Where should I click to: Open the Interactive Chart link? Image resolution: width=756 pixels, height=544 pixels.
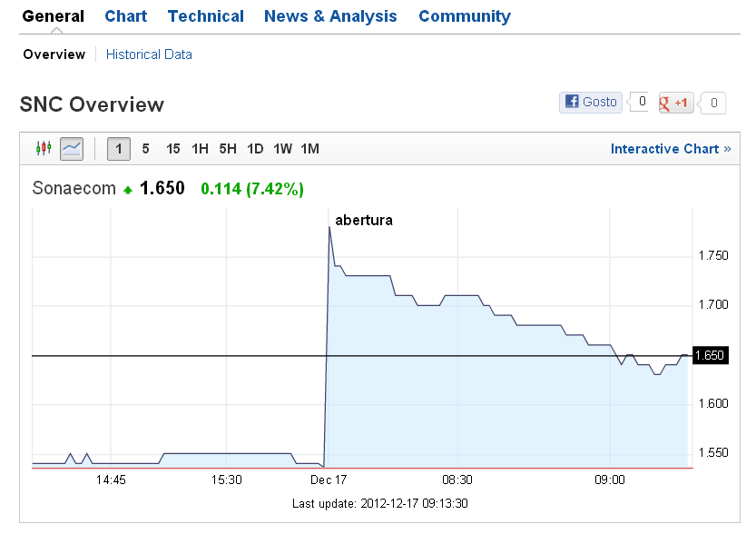coord(672,149)
